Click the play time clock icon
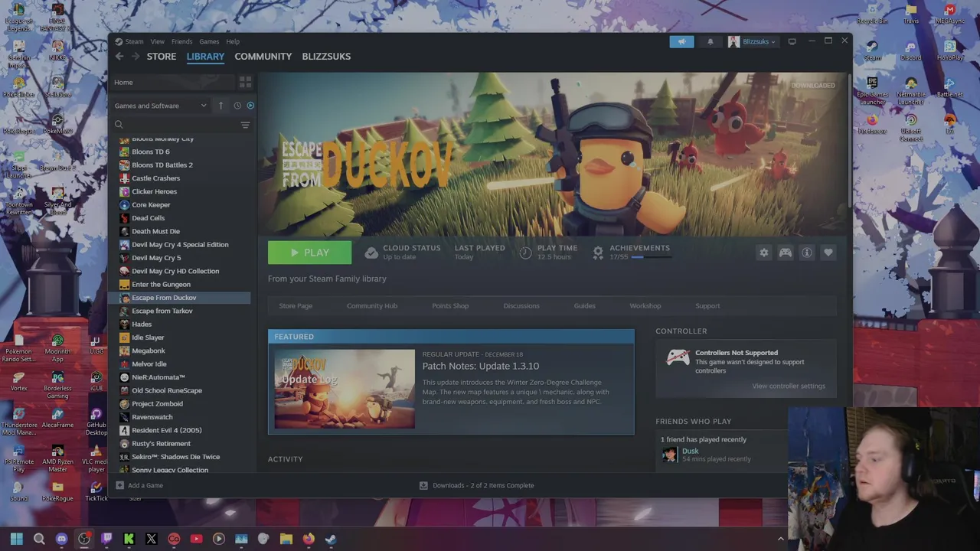Viewport: 980px width, 551px height. click(x=525, y=253)
